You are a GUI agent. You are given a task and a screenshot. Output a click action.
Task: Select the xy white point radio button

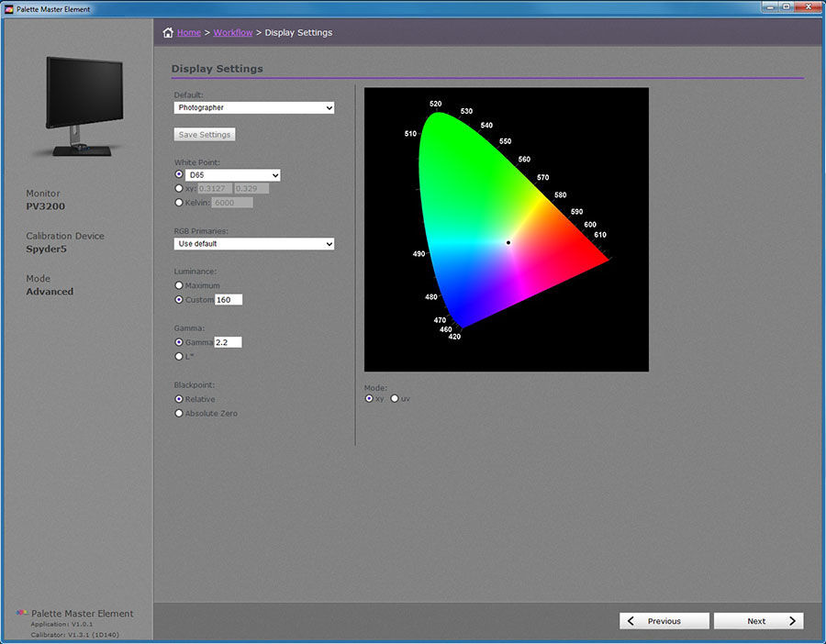click(179, 188)
